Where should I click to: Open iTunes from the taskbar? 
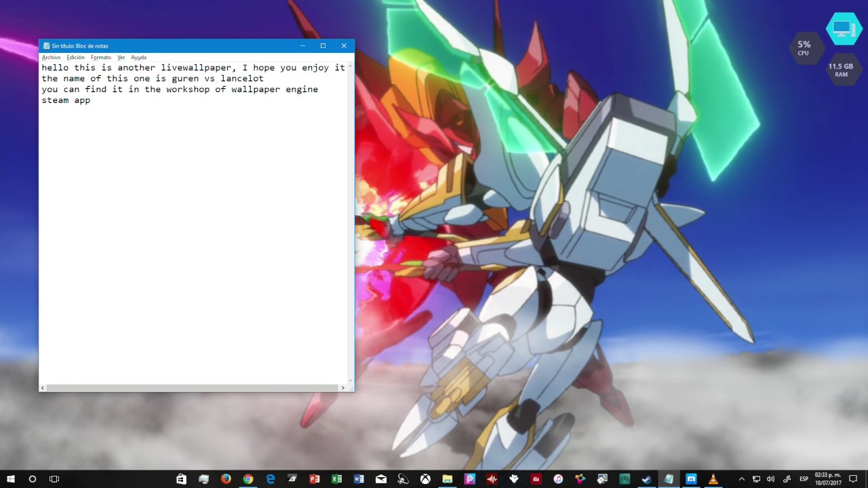558,479
